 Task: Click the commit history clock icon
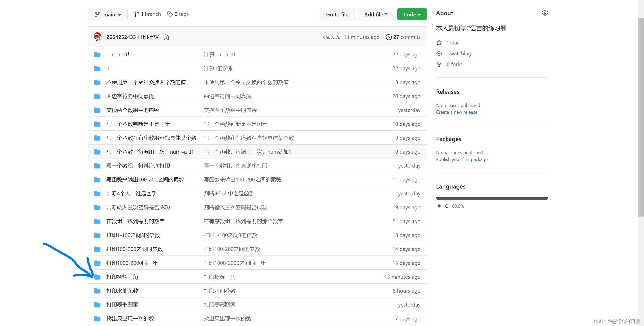tap(389, 37)
